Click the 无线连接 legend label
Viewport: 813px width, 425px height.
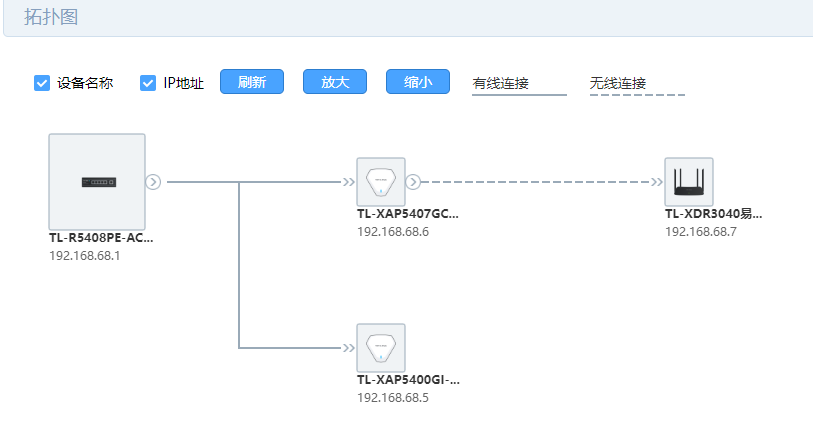point(618,83)
